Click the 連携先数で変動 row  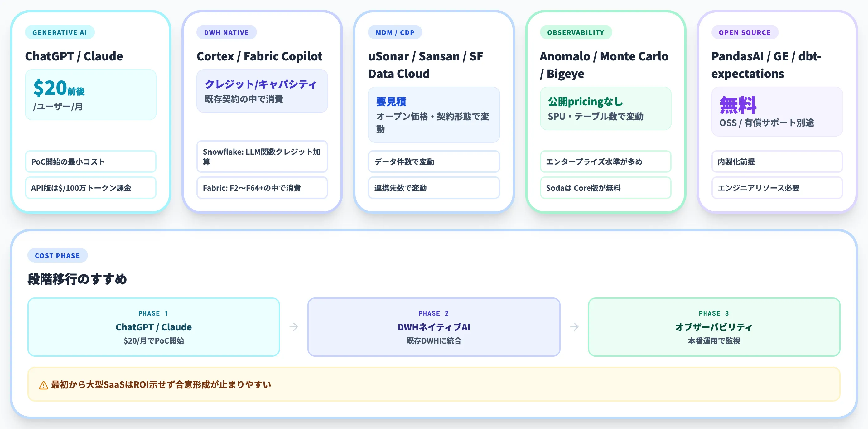click(x=434, y=188)
